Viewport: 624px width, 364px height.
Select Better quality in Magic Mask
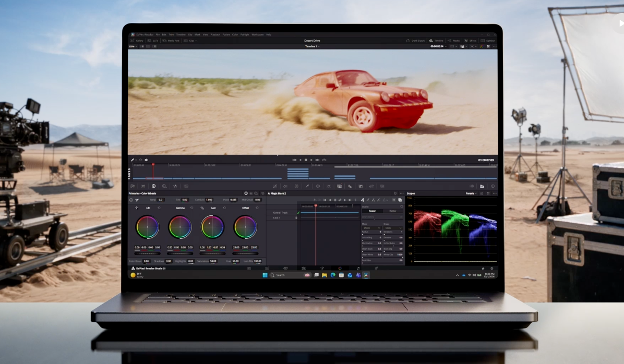[393, 211]
